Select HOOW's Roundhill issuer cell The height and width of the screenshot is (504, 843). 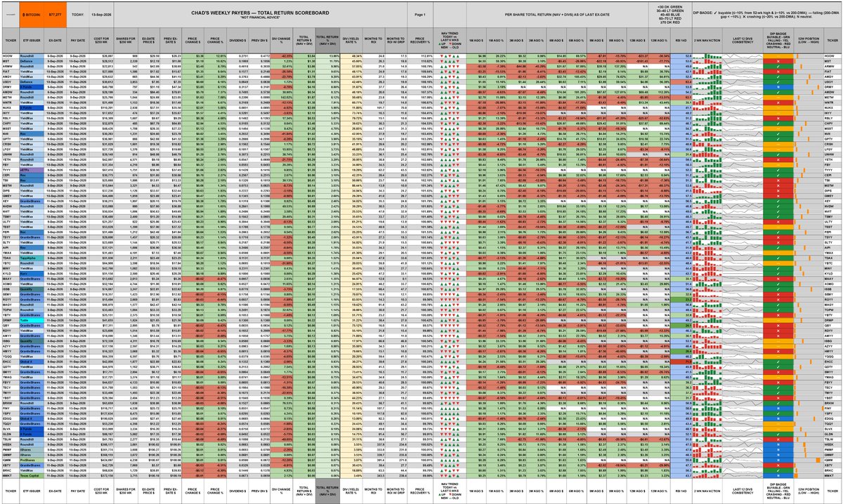point(32,55)
